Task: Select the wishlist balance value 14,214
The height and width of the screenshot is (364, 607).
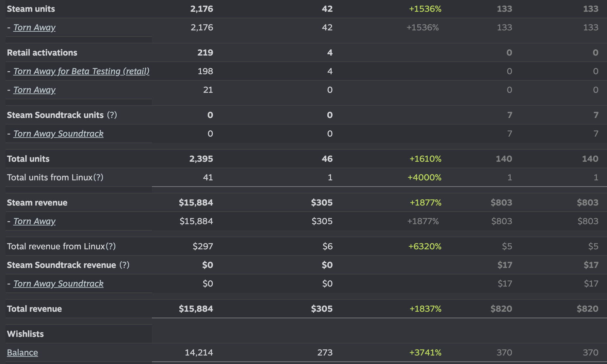Action: tap(199, 353)
